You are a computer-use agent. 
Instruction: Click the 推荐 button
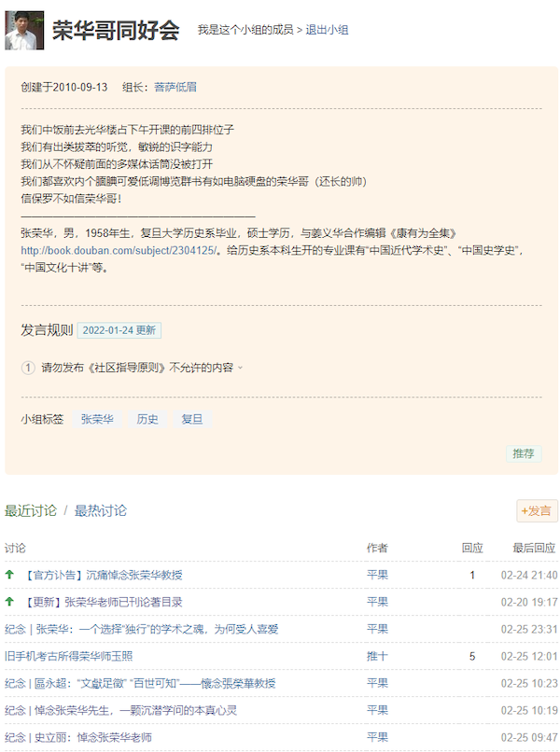pyautogui.click(x=523, y=453)
